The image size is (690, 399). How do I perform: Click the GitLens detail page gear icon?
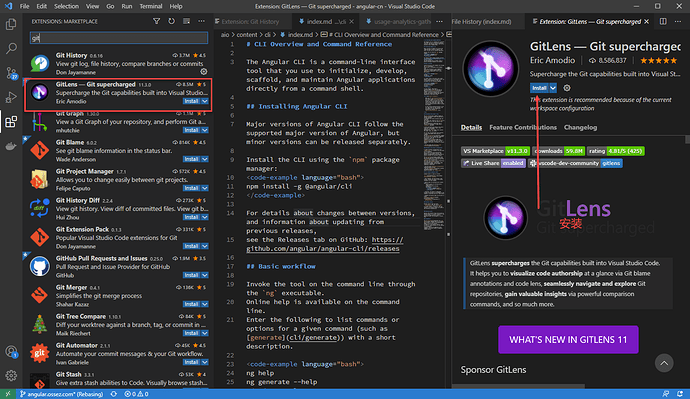(x=567, y=88)
